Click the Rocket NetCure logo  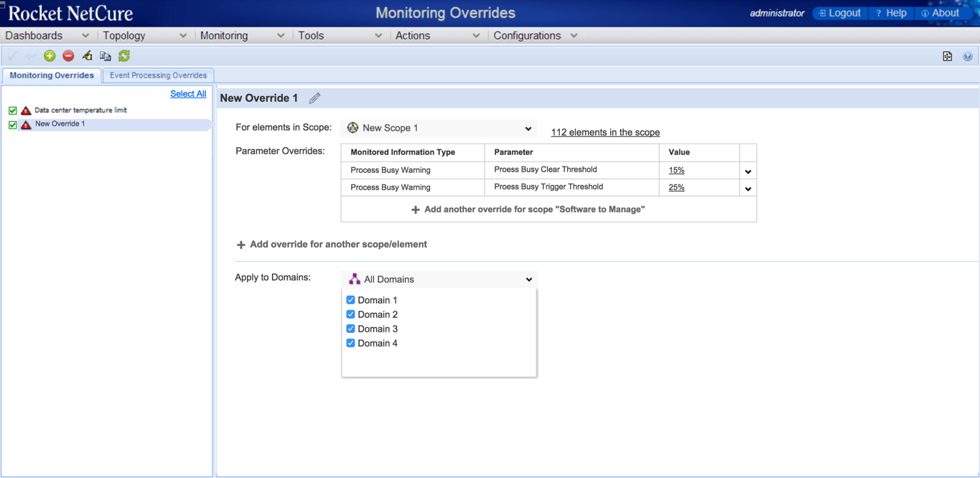[x=70, y=13]
